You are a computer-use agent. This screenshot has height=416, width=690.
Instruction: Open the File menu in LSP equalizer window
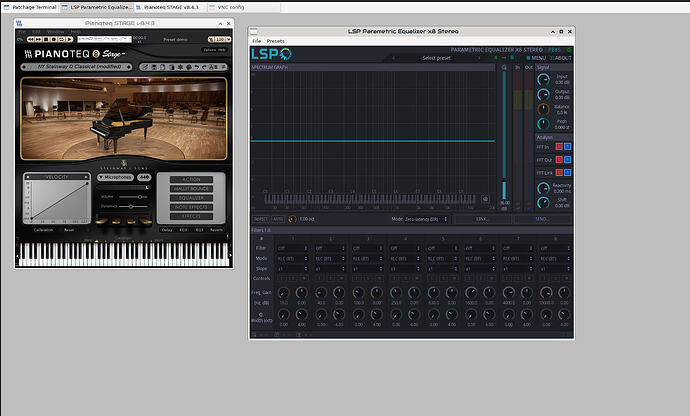point(257,41)
